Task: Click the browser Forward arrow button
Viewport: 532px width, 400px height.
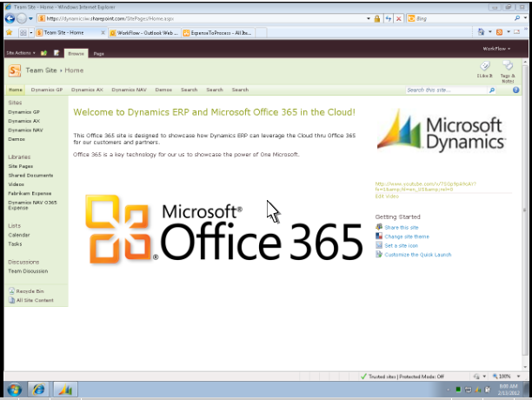Action: [x=22, y=18]
